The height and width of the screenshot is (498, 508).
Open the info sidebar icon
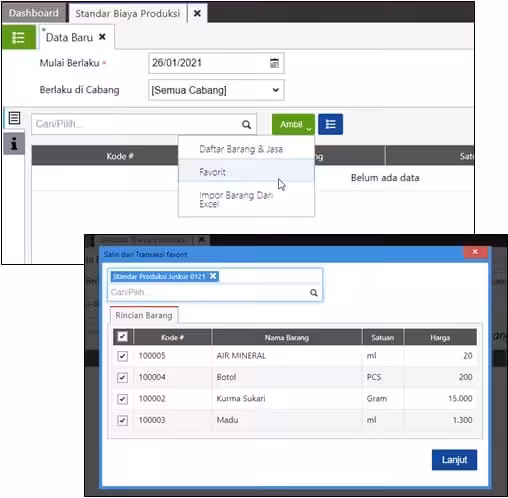(14, 144)
